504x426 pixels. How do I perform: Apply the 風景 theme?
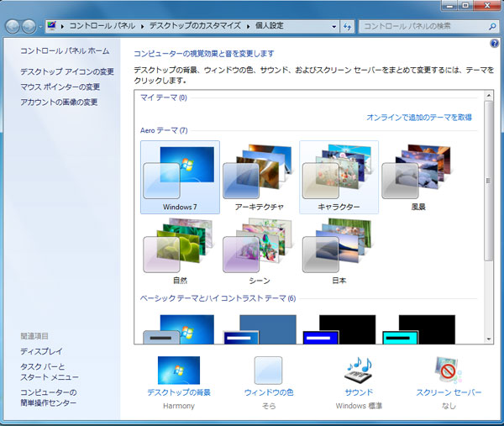(418, 177)
